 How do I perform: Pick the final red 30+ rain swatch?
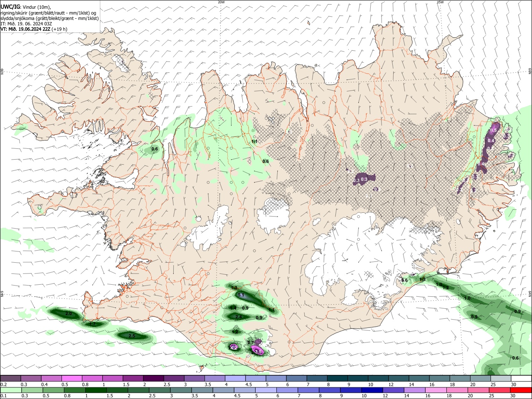click(x=520, y=390)
